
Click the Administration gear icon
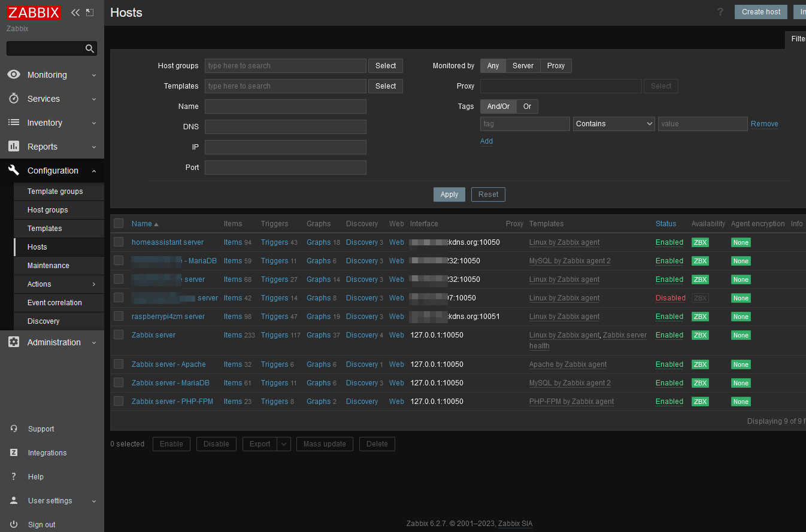[x=14, y=342]
